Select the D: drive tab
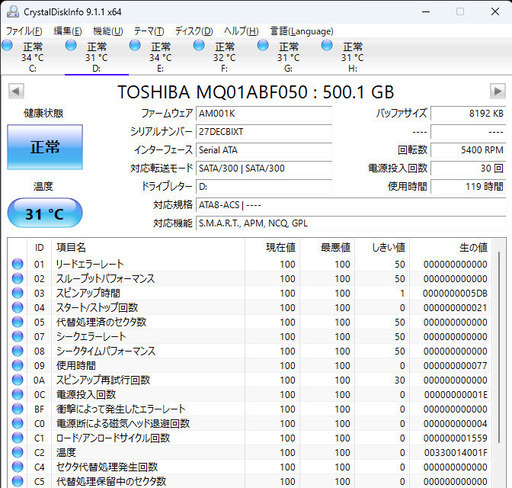The height and width of the screenshot is (488, 512). (97, 57)
